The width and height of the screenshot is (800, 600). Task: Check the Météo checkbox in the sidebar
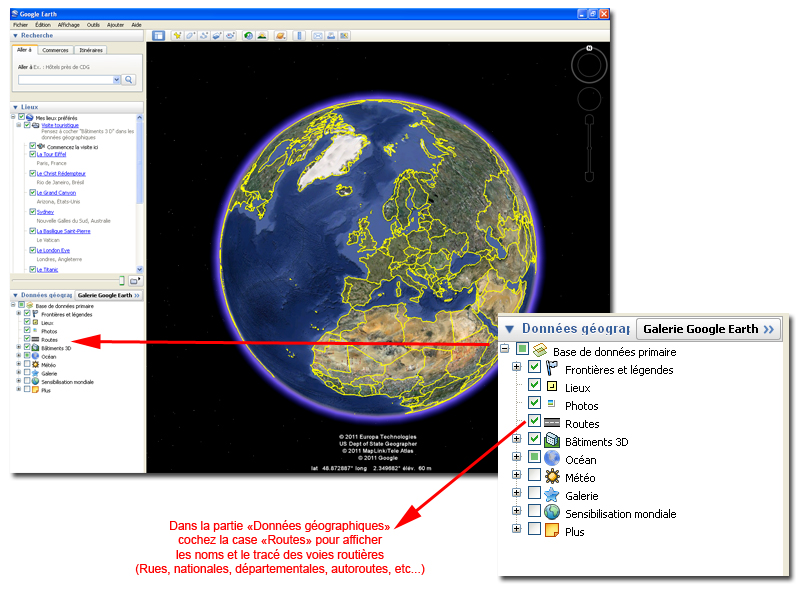pos(27,364)
